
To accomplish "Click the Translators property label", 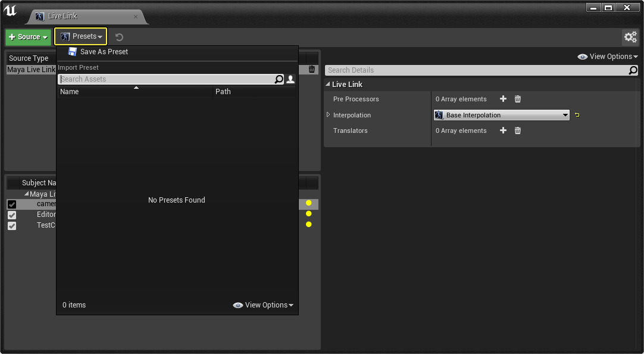I will point(351,131).
